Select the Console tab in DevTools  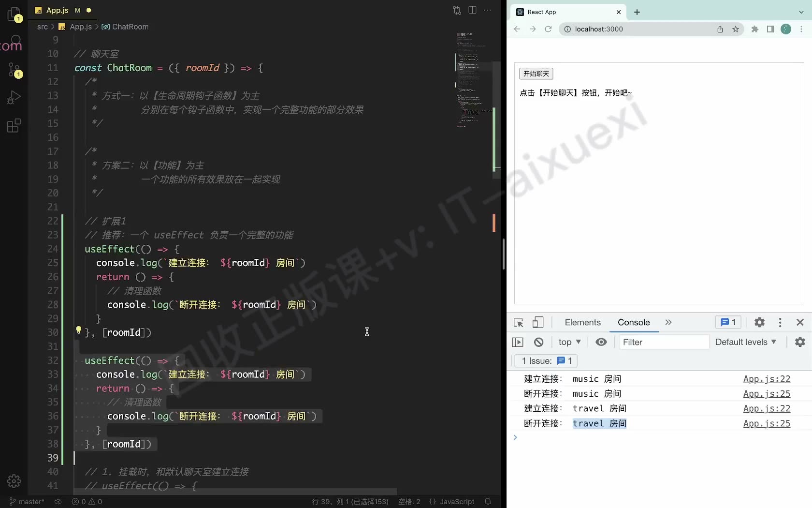click(634, 322)
